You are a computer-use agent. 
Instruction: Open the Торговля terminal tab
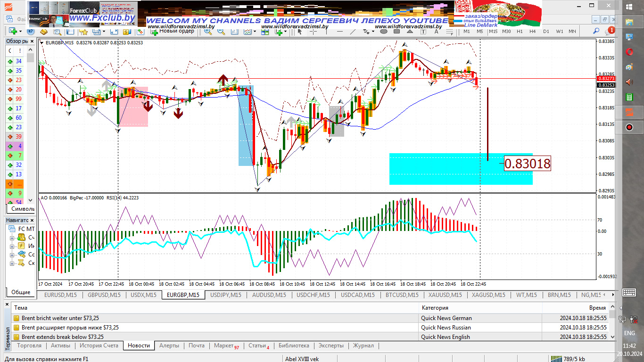pos(29,346)
